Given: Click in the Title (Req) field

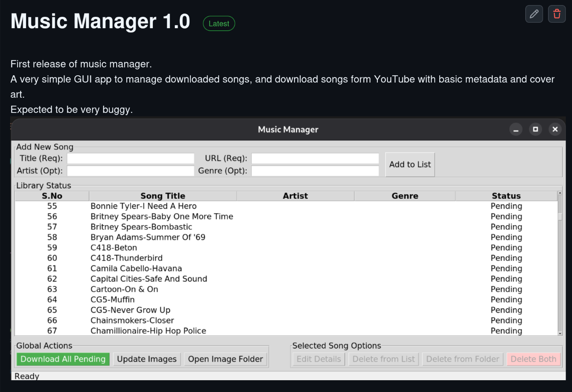Looking at the screenshot, I should [x=131, y=158].
